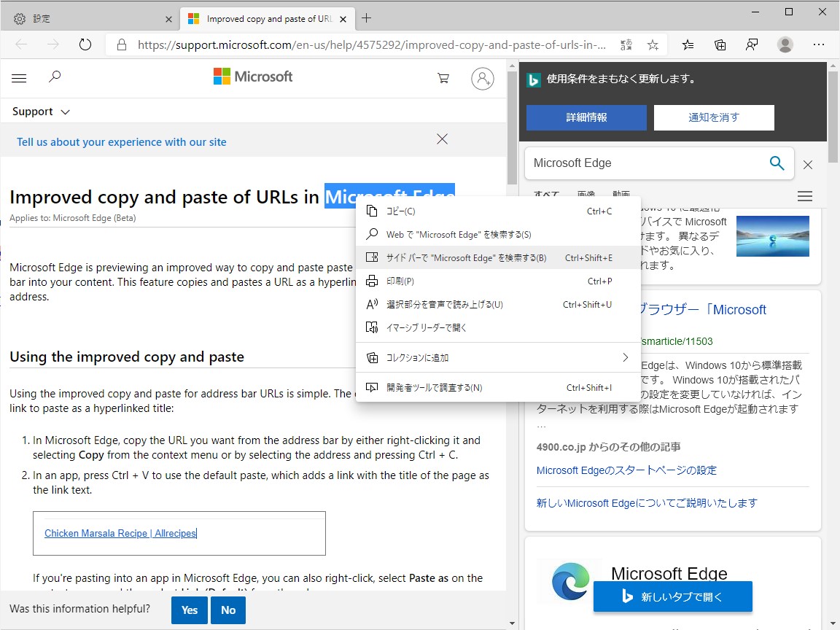This screenshot has width=840, height=630.
Task: Close the sidebar search panel
Action: click(x=808, y=165)
